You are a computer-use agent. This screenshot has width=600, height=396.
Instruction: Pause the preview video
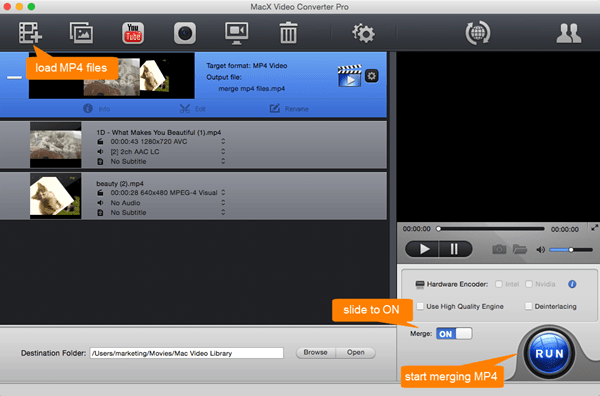455,249
